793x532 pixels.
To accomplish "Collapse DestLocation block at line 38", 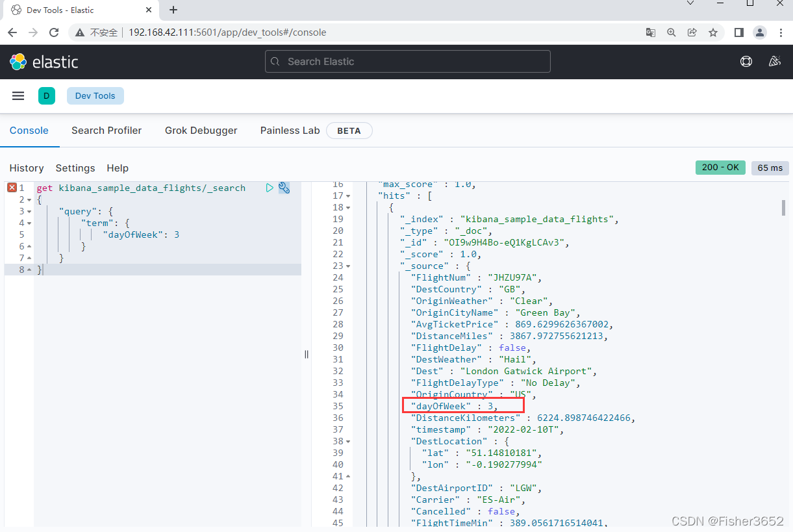I will pos(348,441).
